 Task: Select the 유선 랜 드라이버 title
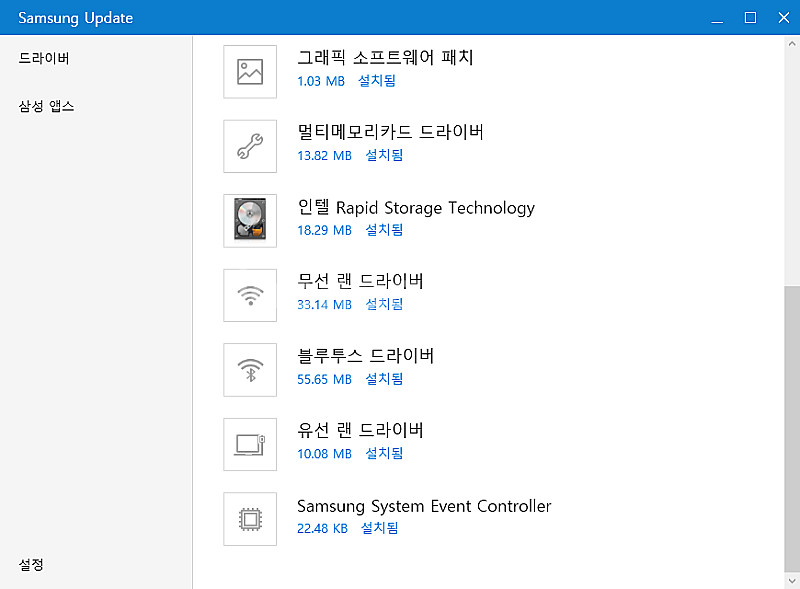tap(361, 430)
